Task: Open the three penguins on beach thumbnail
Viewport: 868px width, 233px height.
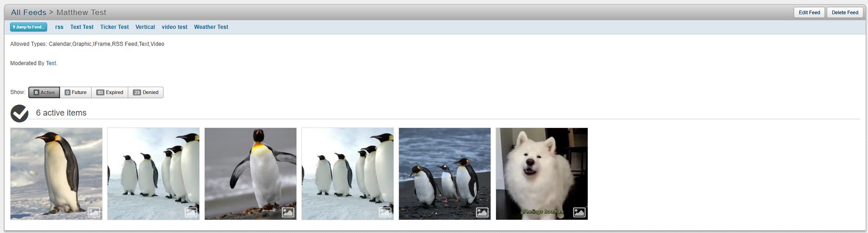Action: pyautogui.click(x=445, y=174)
